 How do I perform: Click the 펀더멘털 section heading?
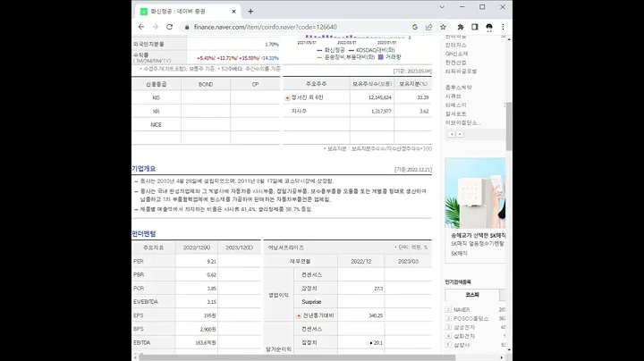click(x=144, y=234)
